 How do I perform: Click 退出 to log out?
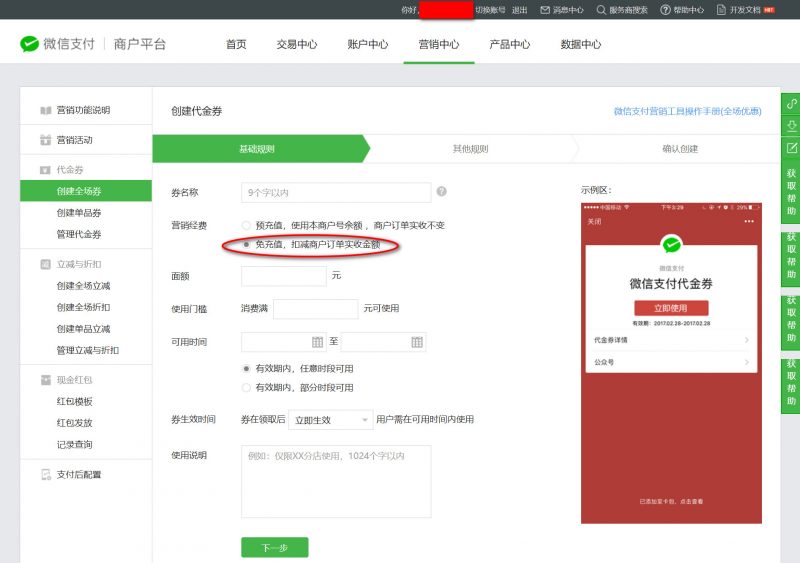click(x=519, y=10)
